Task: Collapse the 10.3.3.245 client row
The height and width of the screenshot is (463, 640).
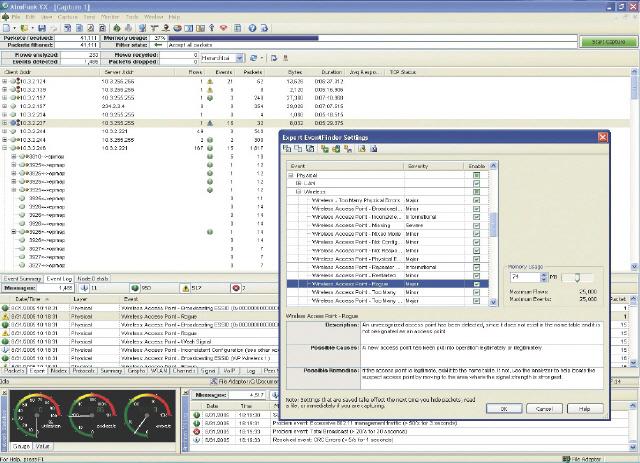Action: click(x=4, y=148)
